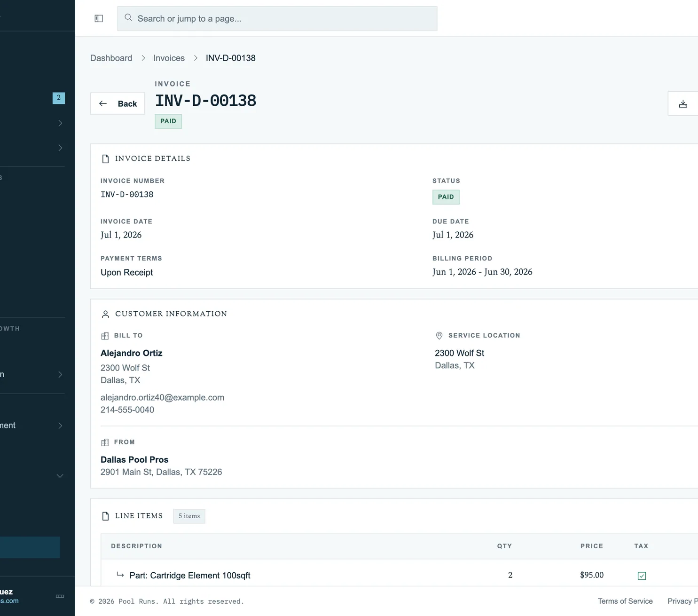Click the sub-item arrow beside Cartridge Element
This screenshot has width=698, height=616.
(120, 575)
